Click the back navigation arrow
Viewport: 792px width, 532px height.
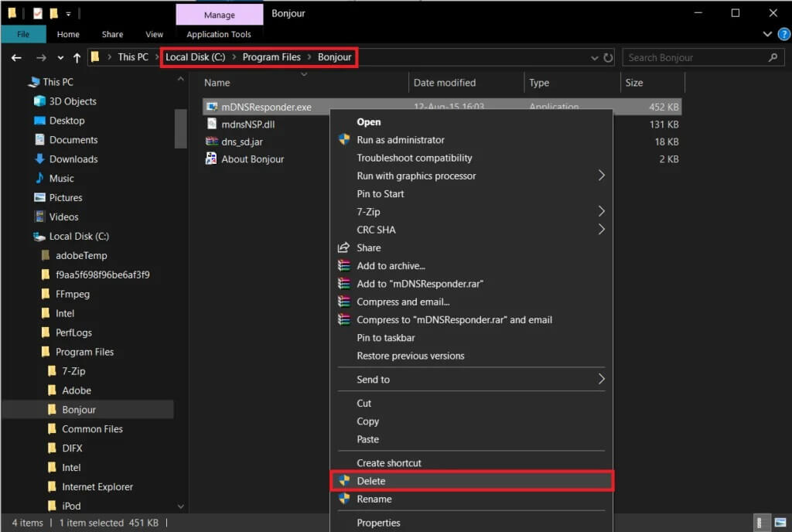pyautogui.click(x=17, y=56)
